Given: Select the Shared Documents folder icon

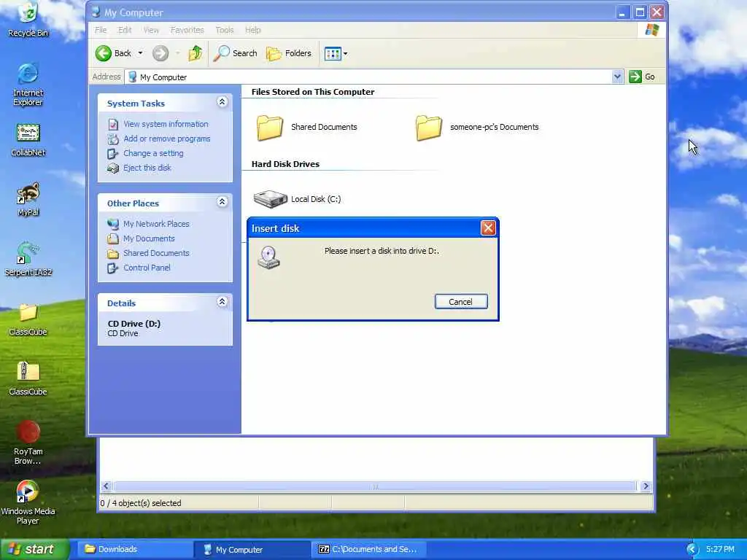Looking at the screenshot, I should (270, 128).
